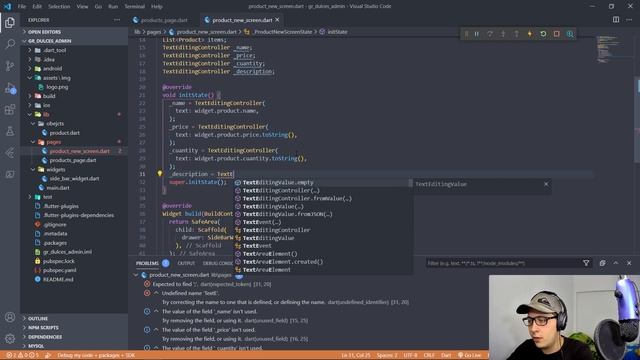
Task: Open the Explorer view in activity bar
Action: [10, 22]
